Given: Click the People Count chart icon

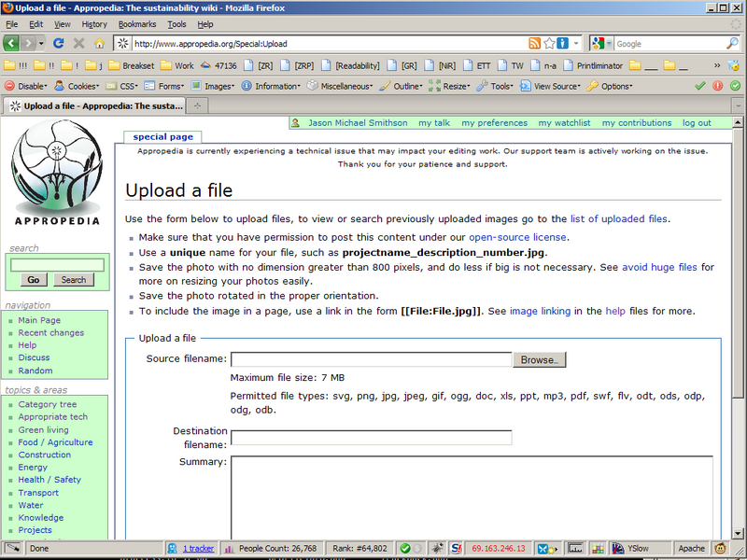Looking at the screenshot, I should click(228, 549).
